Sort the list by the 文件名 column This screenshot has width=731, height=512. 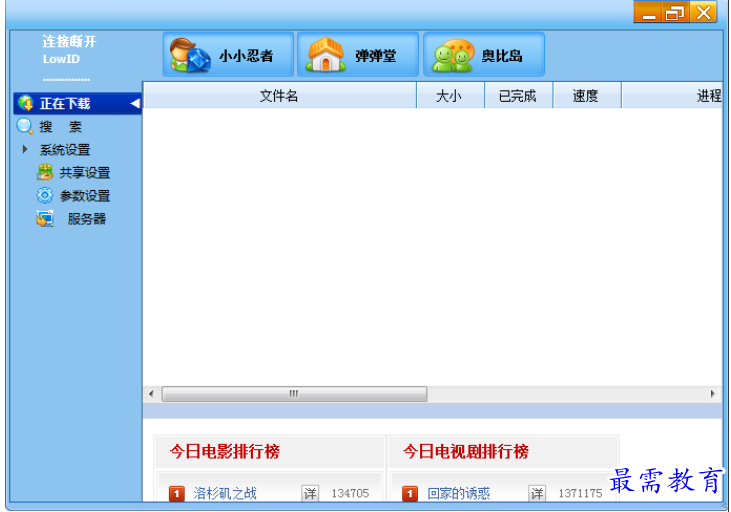[x=279, y=96]
